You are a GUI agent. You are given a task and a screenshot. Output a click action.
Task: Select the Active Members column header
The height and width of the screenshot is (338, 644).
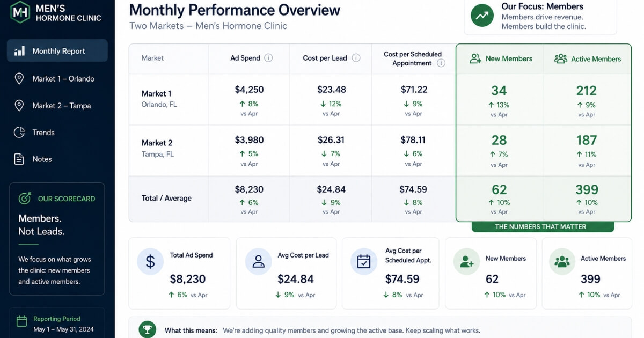click(588, 58)
